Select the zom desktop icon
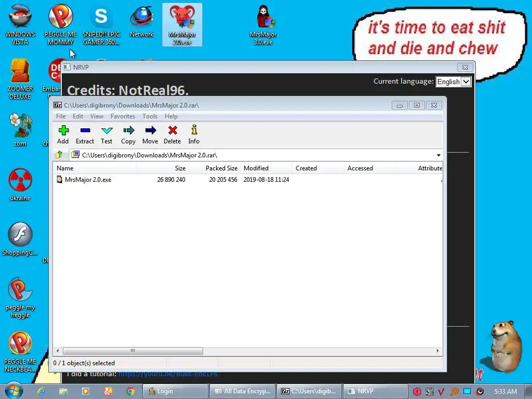This screenshot has width=532, height=399. click(x=20, y=129)
